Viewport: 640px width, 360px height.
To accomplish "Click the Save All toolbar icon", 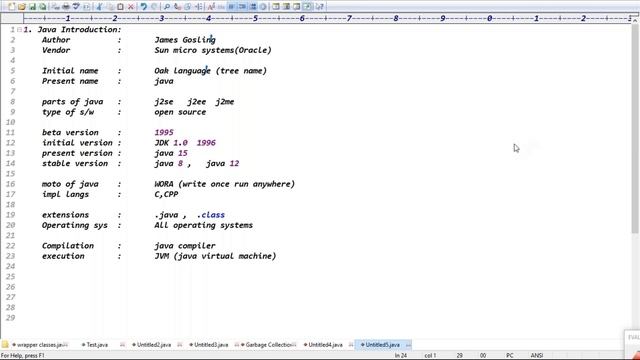I will pos(42,7).
